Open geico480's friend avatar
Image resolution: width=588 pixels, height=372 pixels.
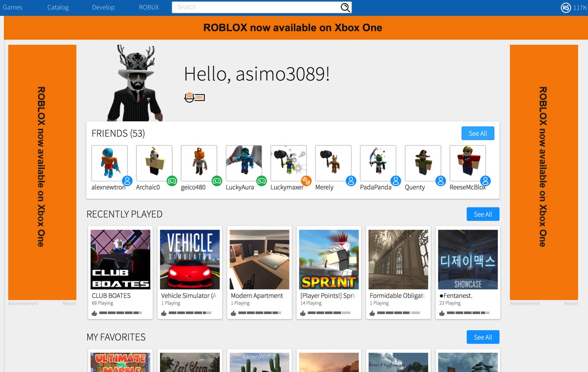pos(199,163)
